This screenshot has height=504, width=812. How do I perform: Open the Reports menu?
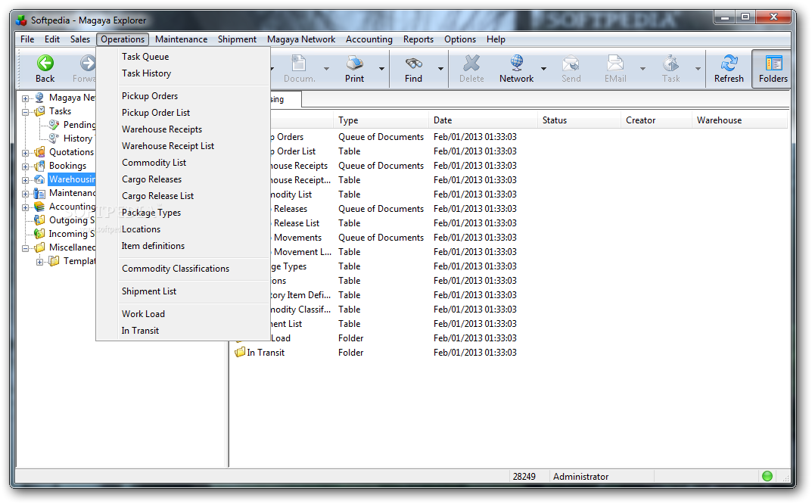click(x=418, y=39)
